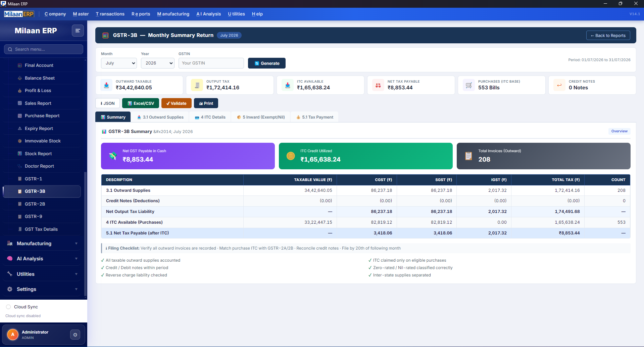
Task: Expand the Manufacturing menu section
Action: (x=42, y=244)
